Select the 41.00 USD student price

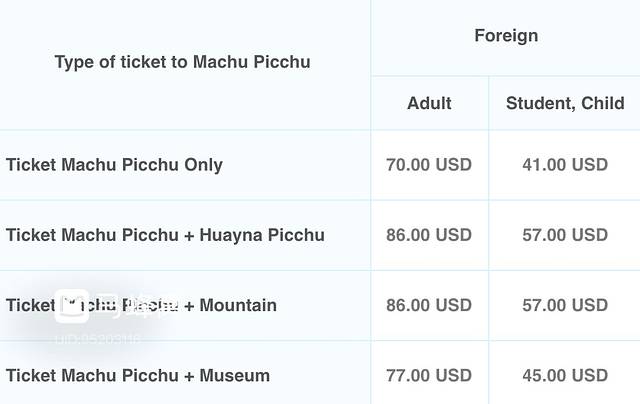coord(565,165)
